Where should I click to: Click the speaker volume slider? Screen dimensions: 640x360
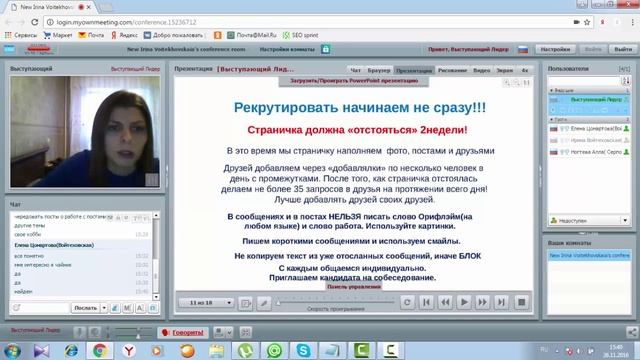(133, 336)
